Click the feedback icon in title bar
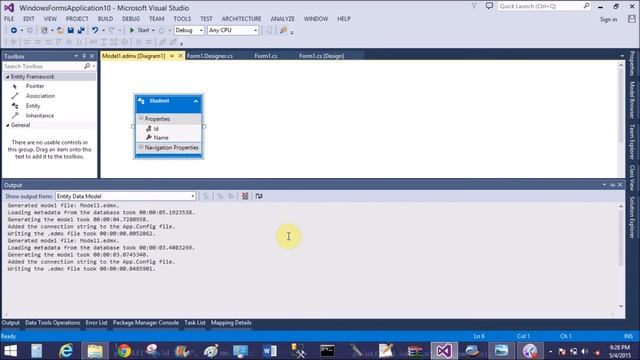 click(x=489, y=6)
